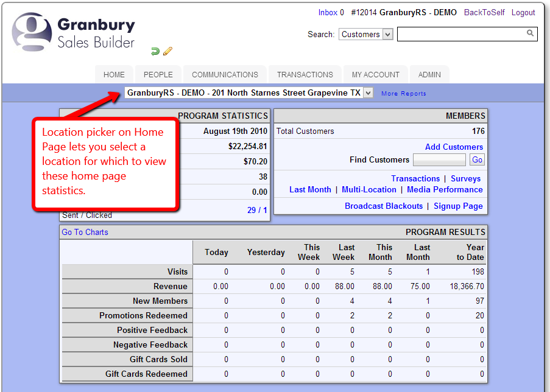Click the 29 / 1 Sent/Clicked link
This screenshot has width=550, height=392.
[x=257, y=211]
